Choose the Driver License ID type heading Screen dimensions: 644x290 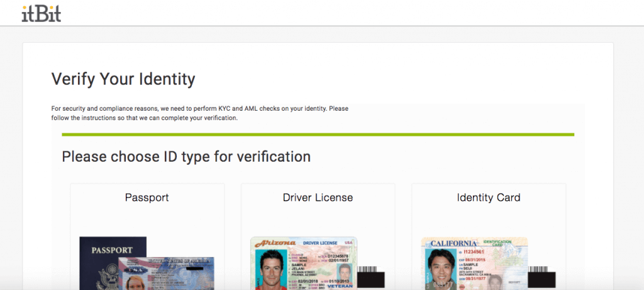318,198
